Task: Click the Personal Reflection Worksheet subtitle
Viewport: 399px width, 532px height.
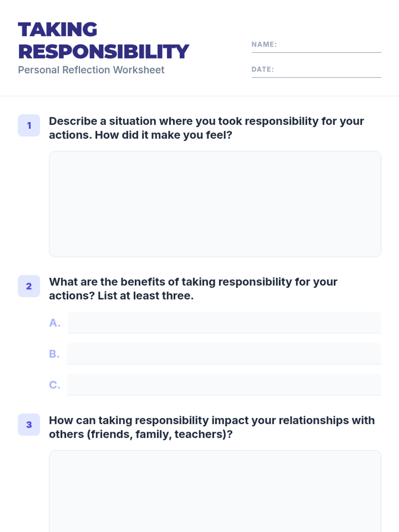Action: (x=91, y=70)
